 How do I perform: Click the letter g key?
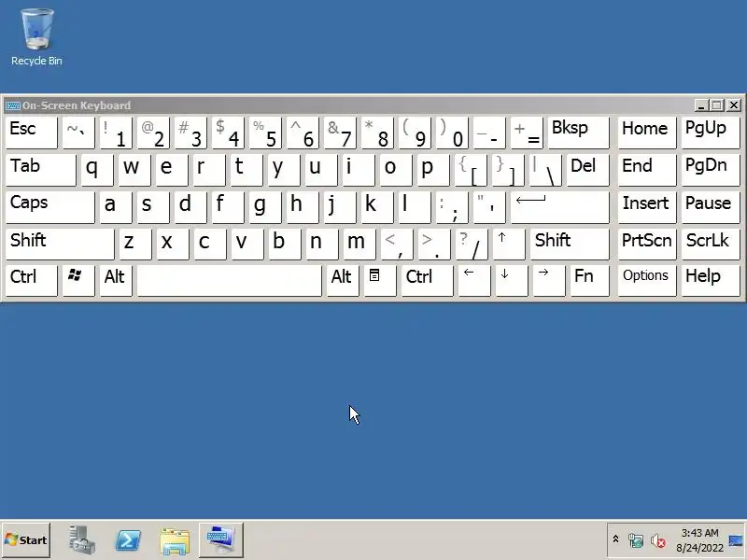click(265, 206)
